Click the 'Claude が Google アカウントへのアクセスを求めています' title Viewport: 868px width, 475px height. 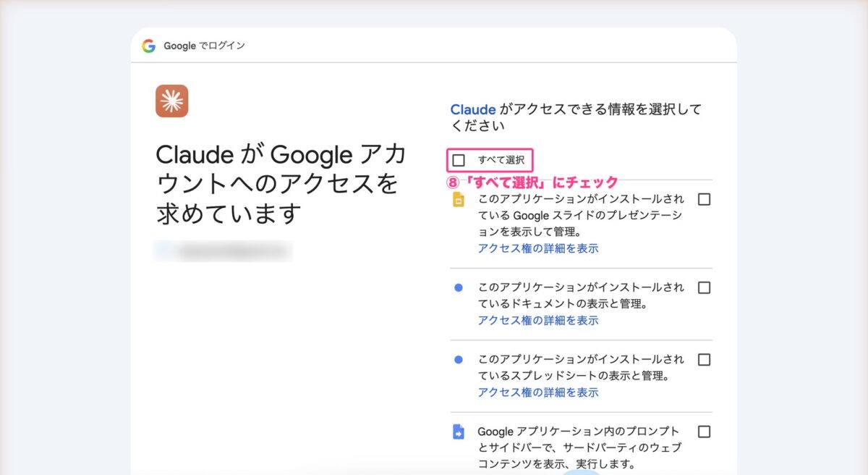coord(281,184)
